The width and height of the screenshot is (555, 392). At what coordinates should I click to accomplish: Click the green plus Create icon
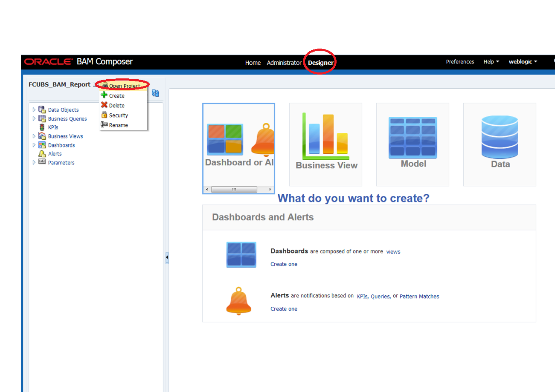[x=104, y=95]
